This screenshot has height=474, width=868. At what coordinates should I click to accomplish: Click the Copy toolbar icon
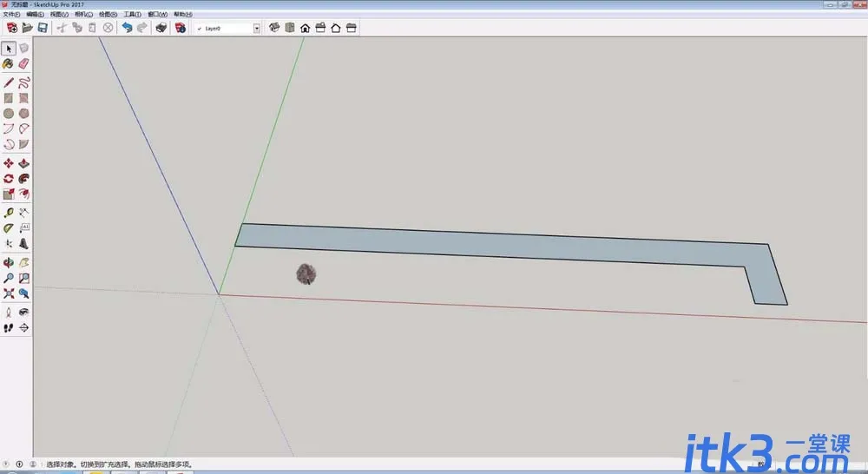tap(77, 28)
